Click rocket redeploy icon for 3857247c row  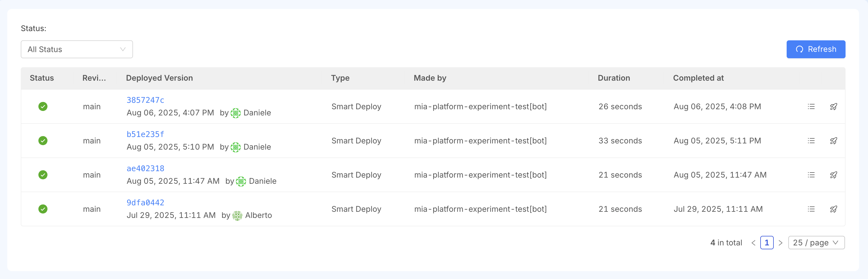[x=833, y=107]
